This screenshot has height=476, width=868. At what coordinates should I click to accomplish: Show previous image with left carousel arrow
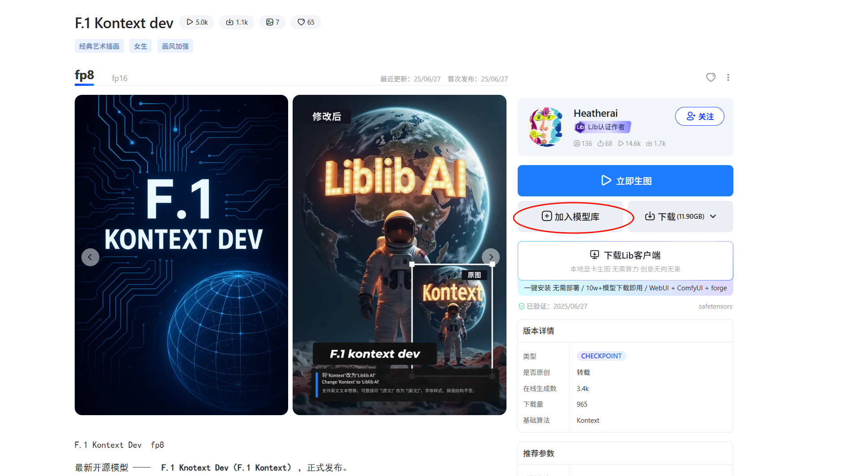[x=90, y=257]
